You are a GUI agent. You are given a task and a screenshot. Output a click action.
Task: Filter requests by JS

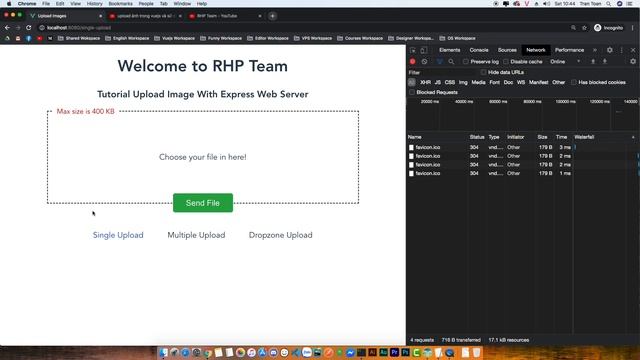click(x=438, y=82)
